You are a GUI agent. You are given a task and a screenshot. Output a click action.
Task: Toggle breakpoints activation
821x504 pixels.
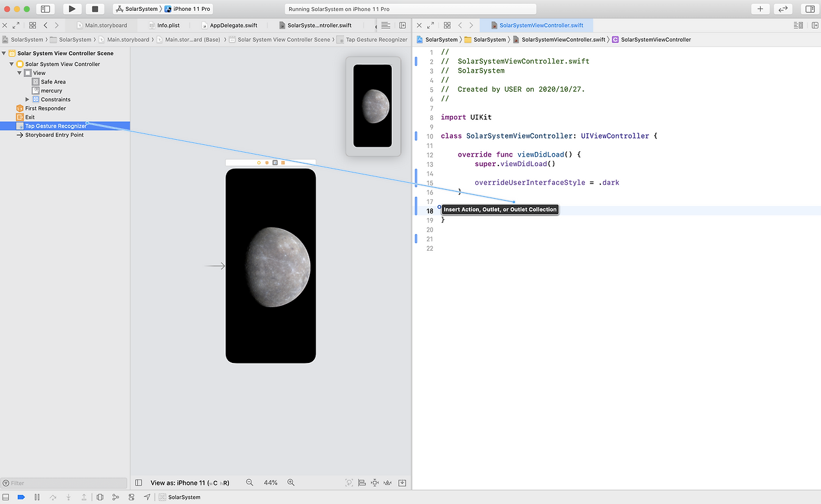coord(21,497)
